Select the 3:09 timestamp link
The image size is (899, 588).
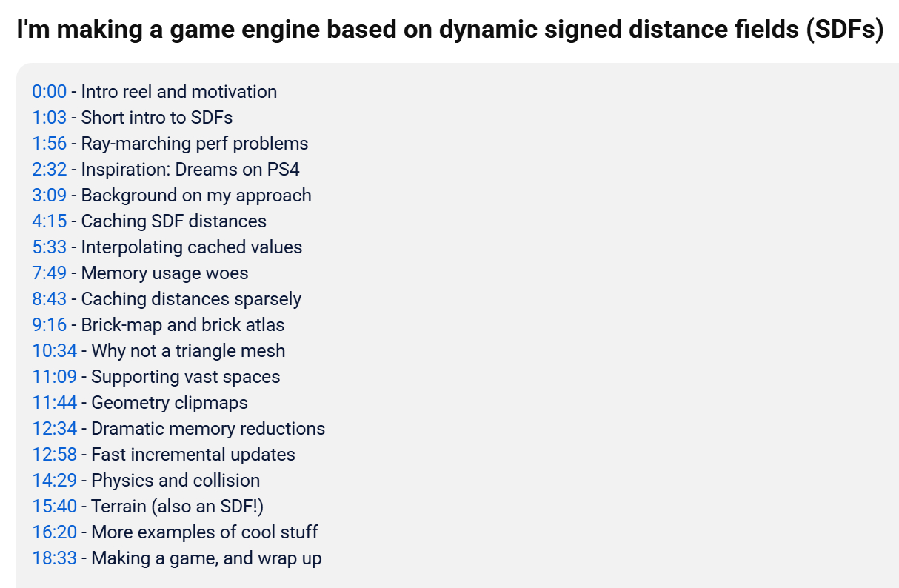point(49,196)
